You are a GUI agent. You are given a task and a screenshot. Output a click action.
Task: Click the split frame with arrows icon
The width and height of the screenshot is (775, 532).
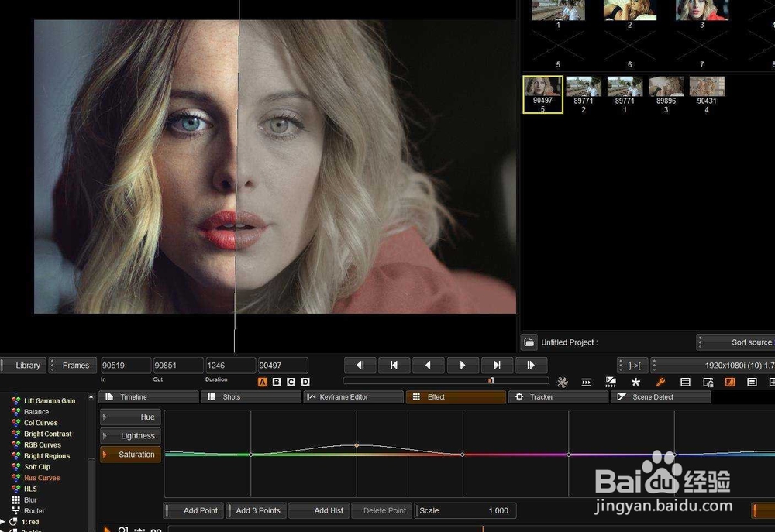(x=611, y=382)
